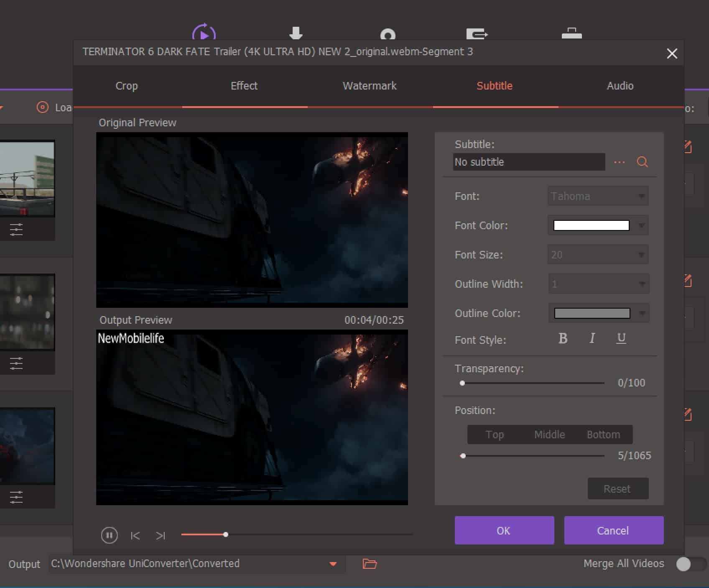Viewport: 709px width, 588px height.
Task: Click edit icon on first video row
Action: 688,147
